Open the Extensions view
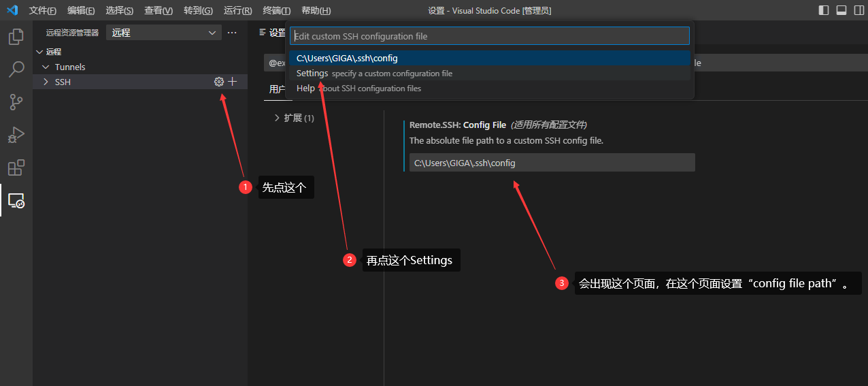 pyautogui.click(x=16, y=167)
